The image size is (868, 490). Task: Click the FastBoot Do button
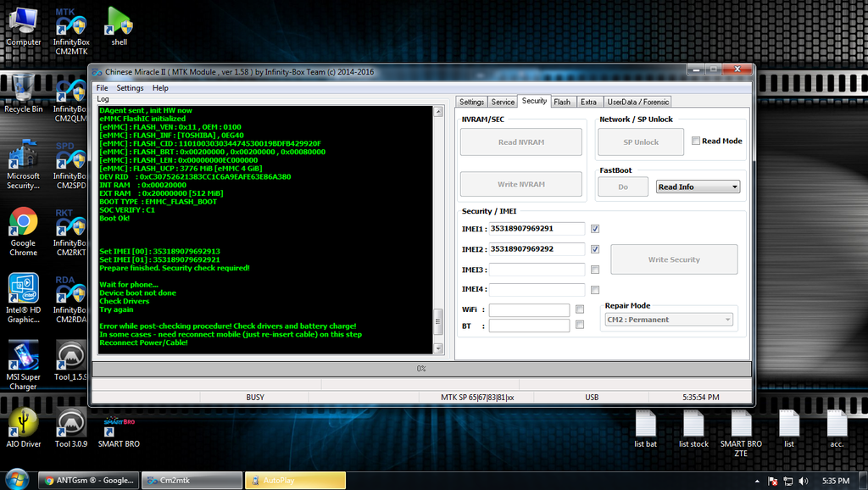click(x=623, y=187)
